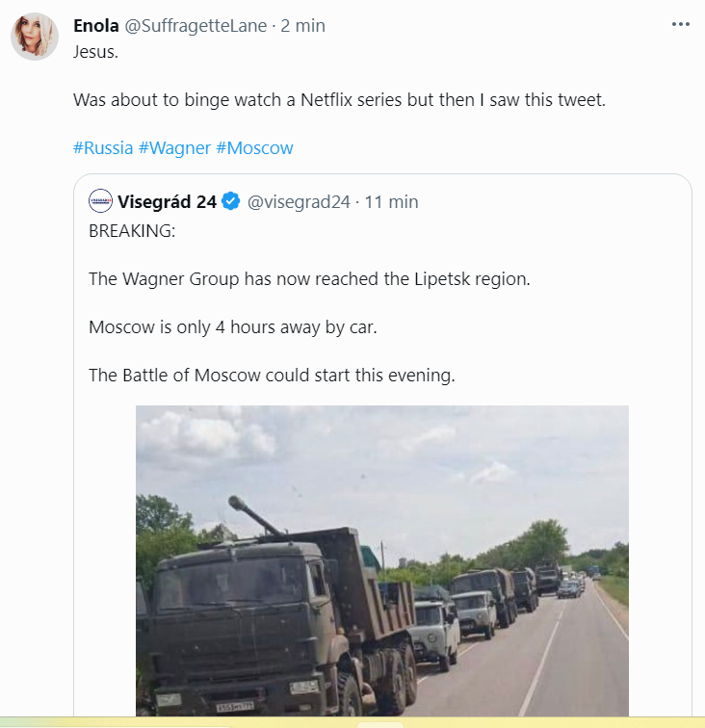Select the #Moscow hashtag
Image resolution: width=705 pixels, height=728 pixels.
254,148
